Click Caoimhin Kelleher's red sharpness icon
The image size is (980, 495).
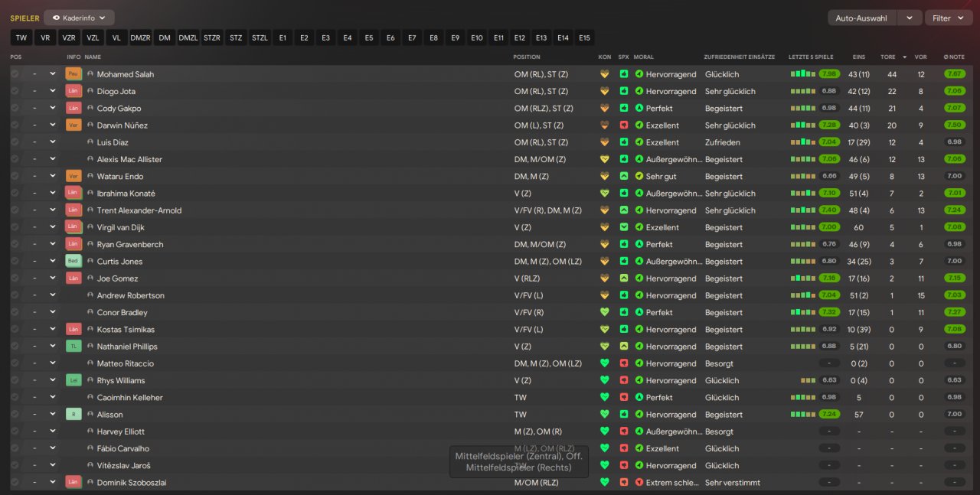coord(624,398)
